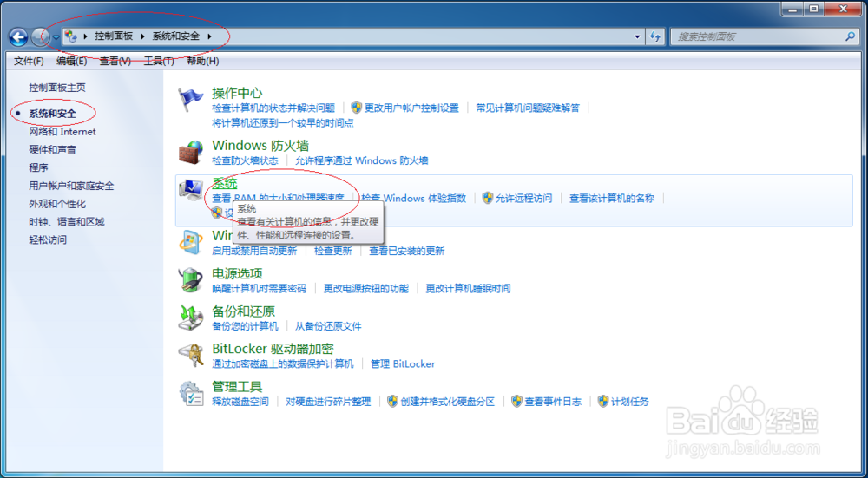
Task: Open 释放磁盘空间 link
Action: click(240, 402)
